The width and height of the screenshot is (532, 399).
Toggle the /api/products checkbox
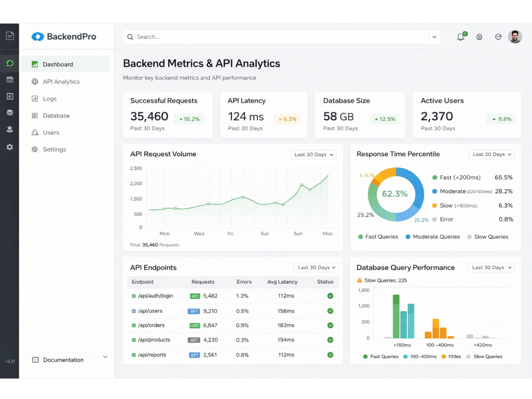click(x=134, y=340)
